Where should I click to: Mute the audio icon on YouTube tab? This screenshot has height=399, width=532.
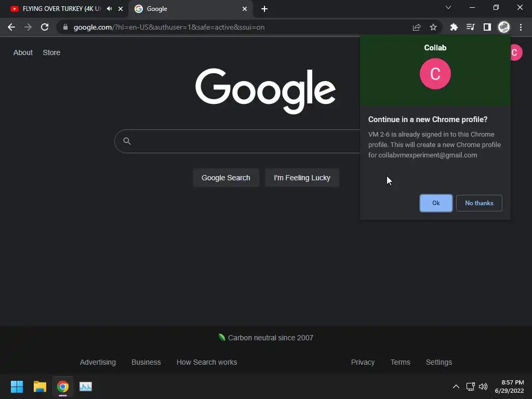pos(109,9)
